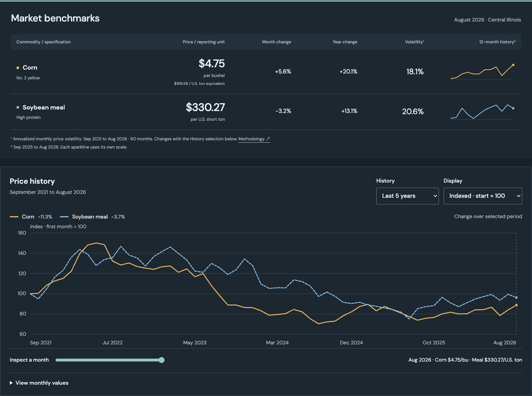Click the Soybean meal 12-month sparkline
This screenshot has width=532, height=396.
(x=482, y=112)
